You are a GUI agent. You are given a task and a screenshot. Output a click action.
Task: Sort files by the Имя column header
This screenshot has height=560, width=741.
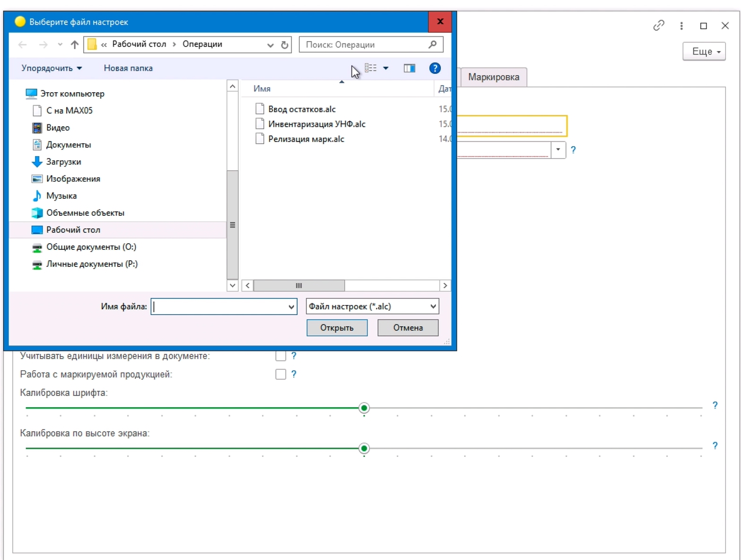pos(262,88)
